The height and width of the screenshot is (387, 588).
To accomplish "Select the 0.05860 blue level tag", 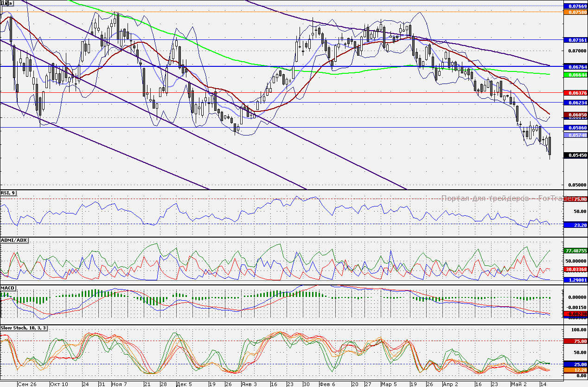I will click(575, 127).
